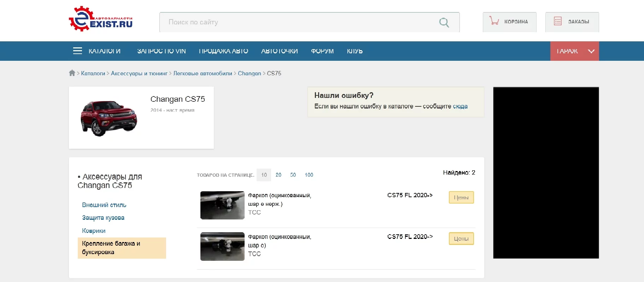Viewport: 644px width, 282px height.
Task: Select Крепление багажа и буксировка category
Action: (x=122, y=248)
